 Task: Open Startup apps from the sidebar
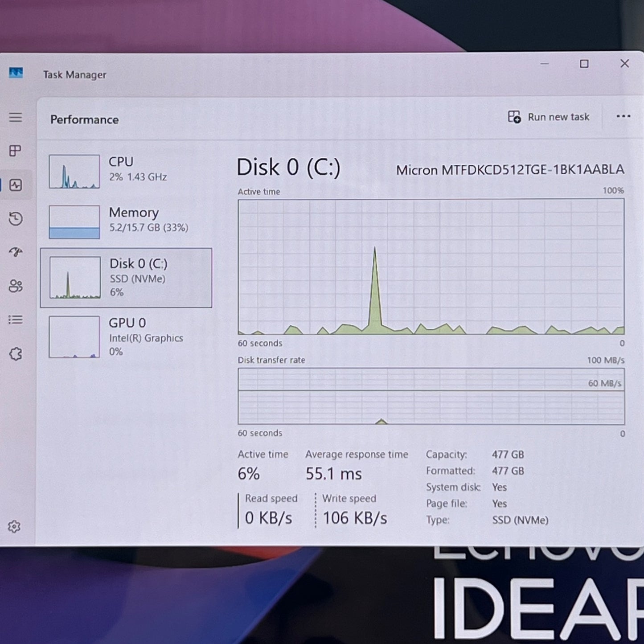tap(16, 252)
